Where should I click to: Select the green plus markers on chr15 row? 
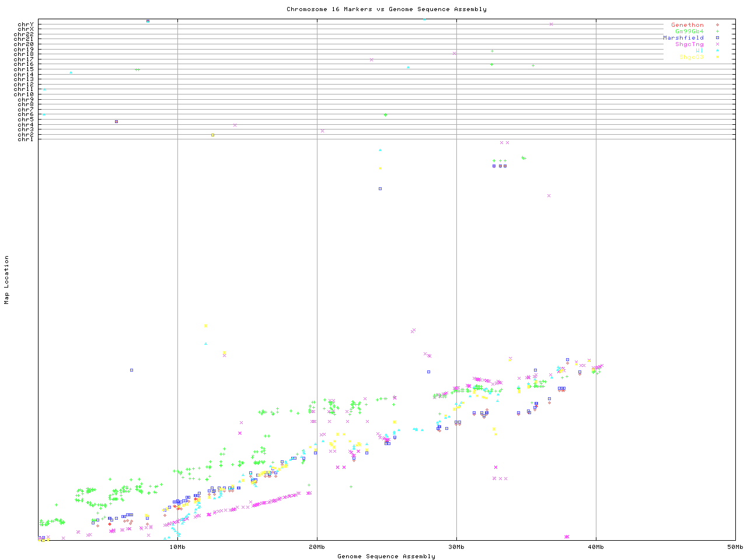click(533, 65)
